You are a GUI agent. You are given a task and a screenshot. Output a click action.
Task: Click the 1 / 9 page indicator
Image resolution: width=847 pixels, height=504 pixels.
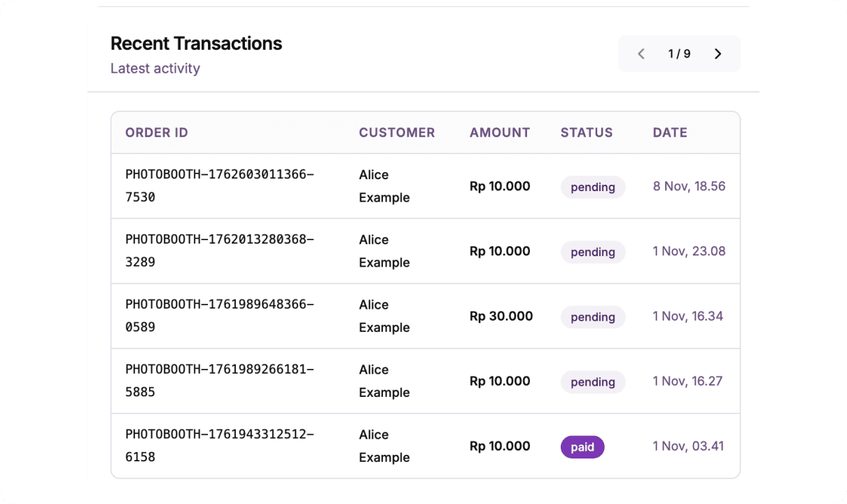(x=679, y=54)
